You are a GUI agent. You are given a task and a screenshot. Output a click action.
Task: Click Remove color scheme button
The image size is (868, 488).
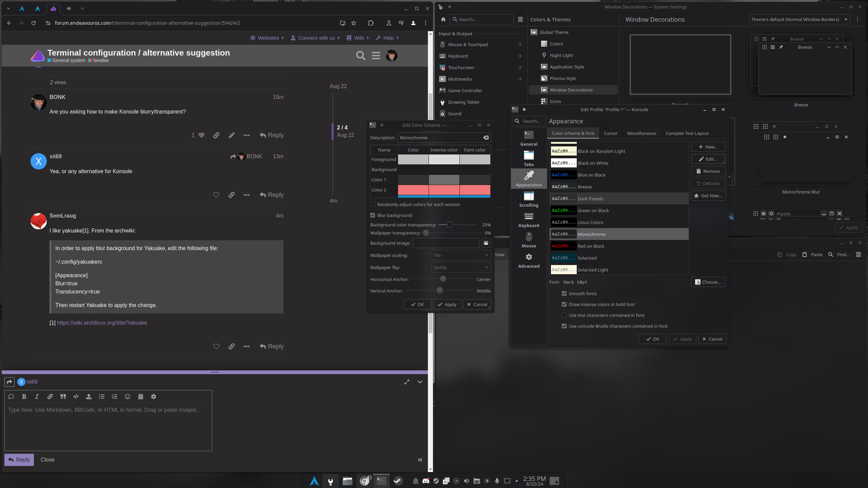tap(708, 171)
